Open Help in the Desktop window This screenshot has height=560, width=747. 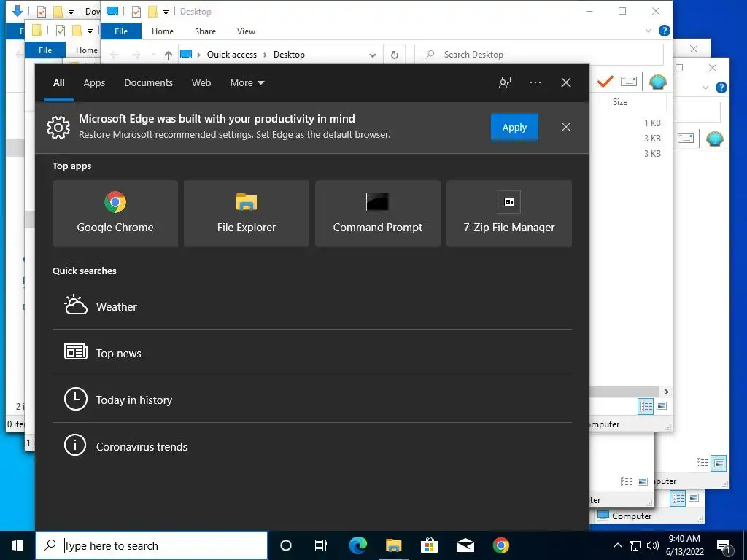[664, 31]
